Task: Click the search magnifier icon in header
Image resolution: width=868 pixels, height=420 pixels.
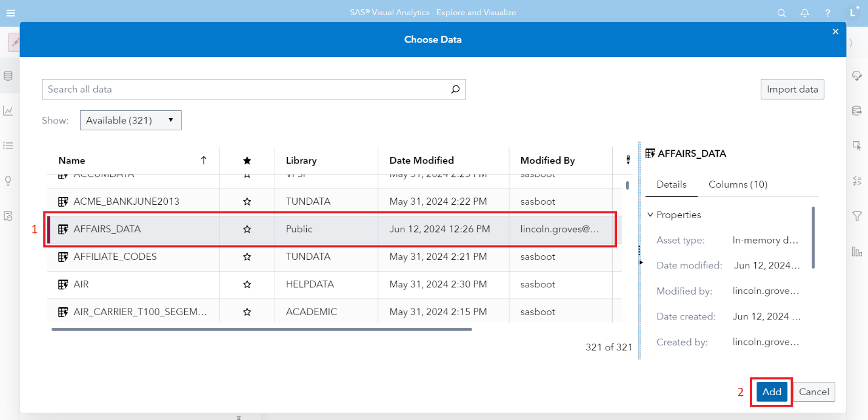Action: 782,13
